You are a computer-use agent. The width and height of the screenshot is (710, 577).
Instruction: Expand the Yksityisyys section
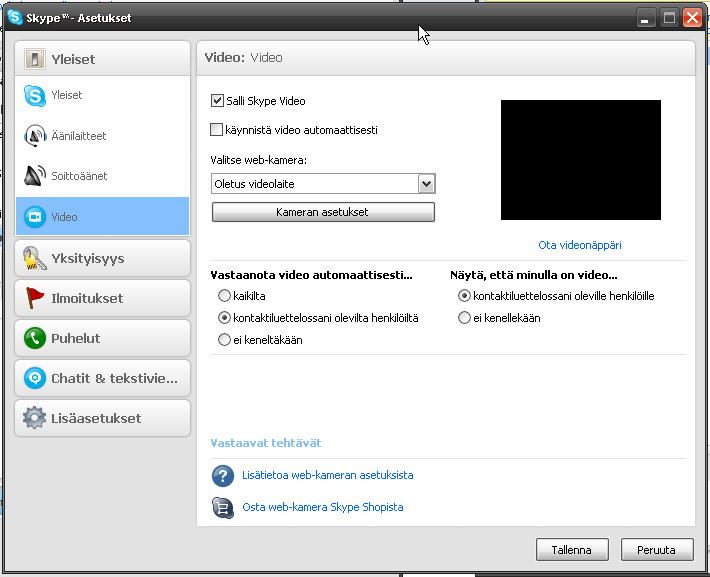click(102, 258)
